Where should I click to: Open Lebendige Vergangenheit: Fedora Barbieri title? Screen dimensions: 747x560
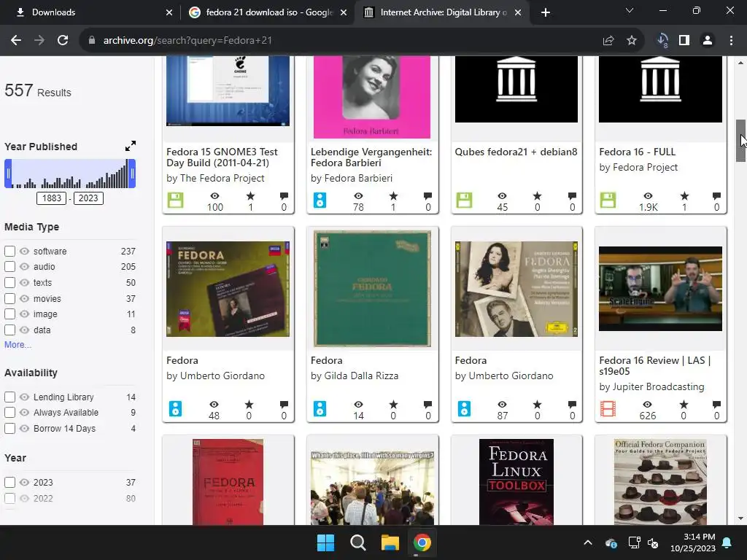(x=371, y=157)
